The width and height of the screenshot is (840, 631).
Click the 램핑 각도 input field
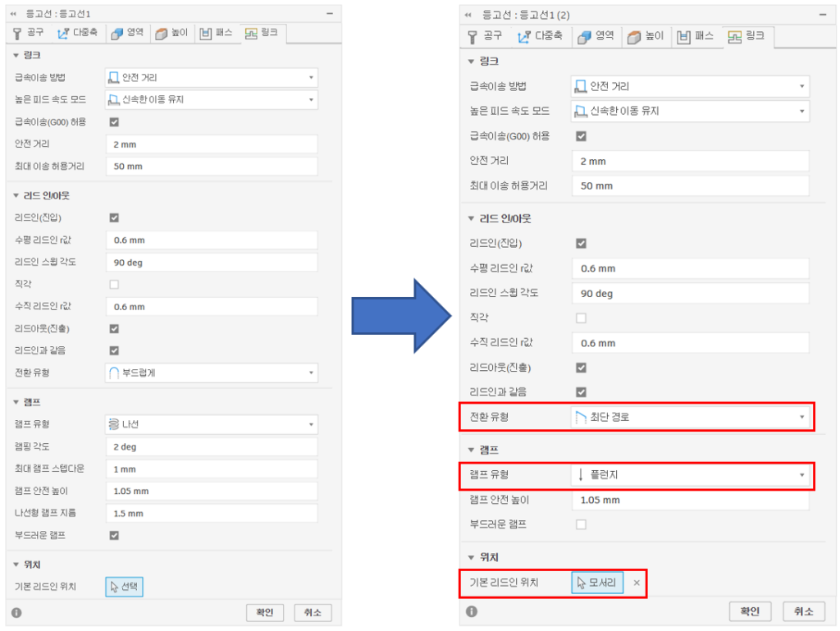[211, 447]
